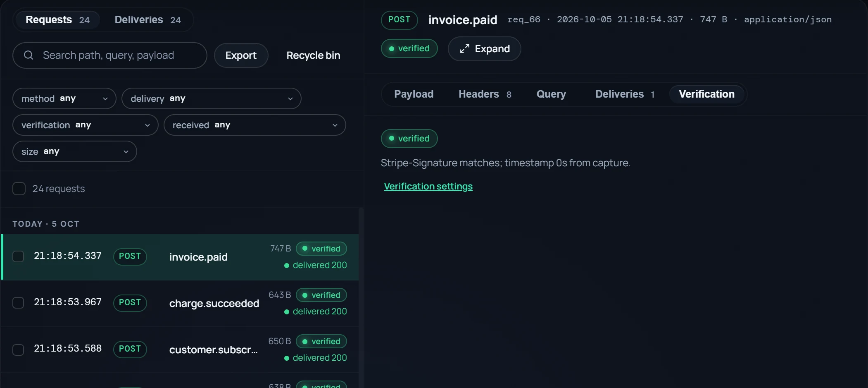Select the charge.succeeded request row
This screenshot has height=388, width=868.
click(180, 303)
